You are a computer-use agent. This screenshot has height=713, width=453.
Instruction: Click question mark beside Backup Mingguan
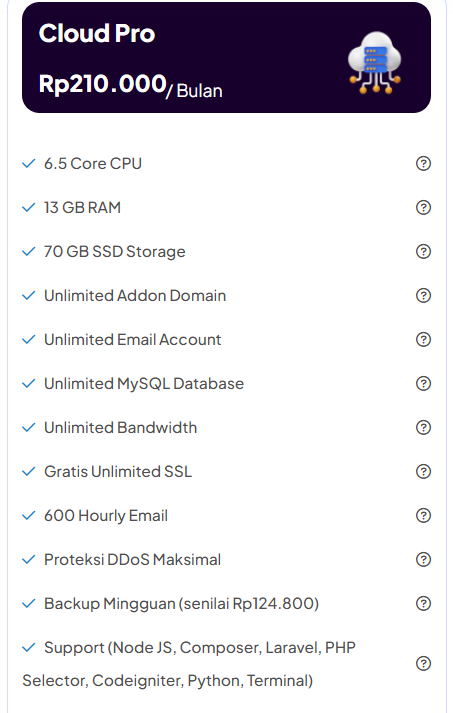coord(423,604)
